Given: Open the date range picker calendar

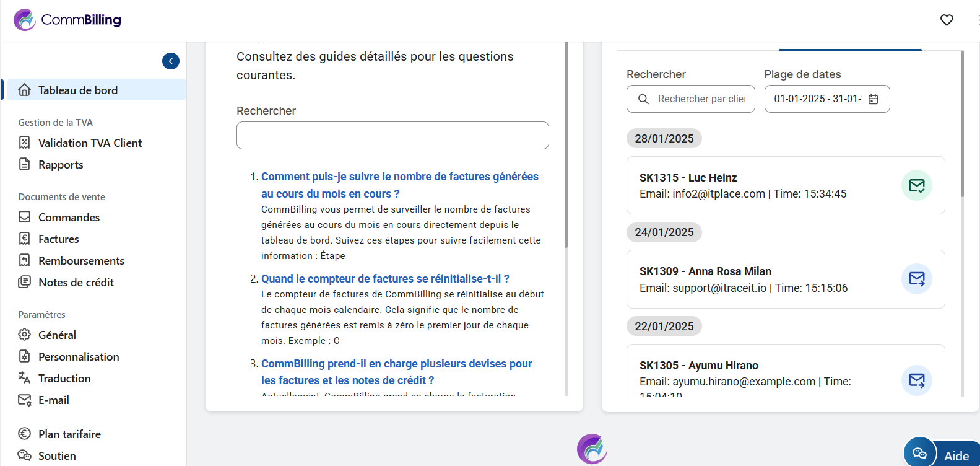Looking at the screenshot, I should (x=873, y=99).
